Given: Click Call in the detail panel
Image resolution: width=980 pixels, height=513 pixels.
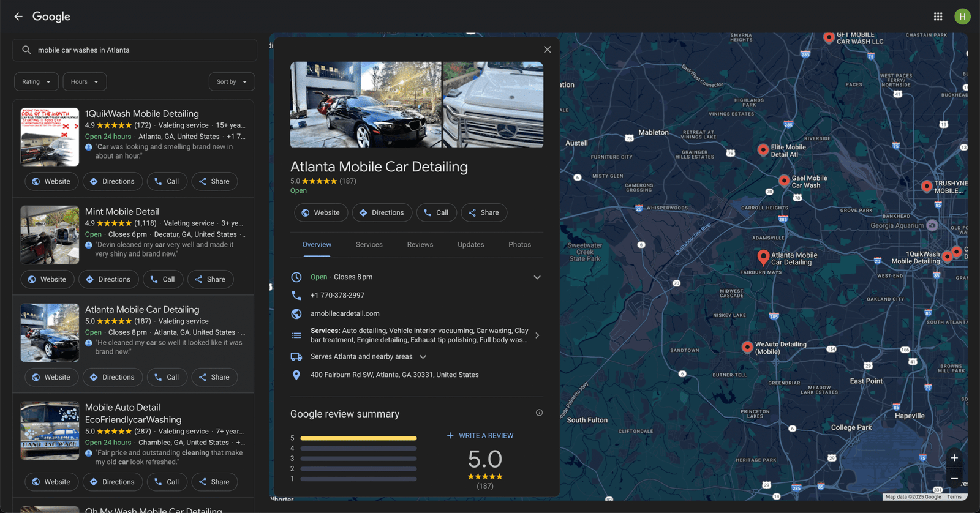Looking at the screenshot, I should point(436,212).
